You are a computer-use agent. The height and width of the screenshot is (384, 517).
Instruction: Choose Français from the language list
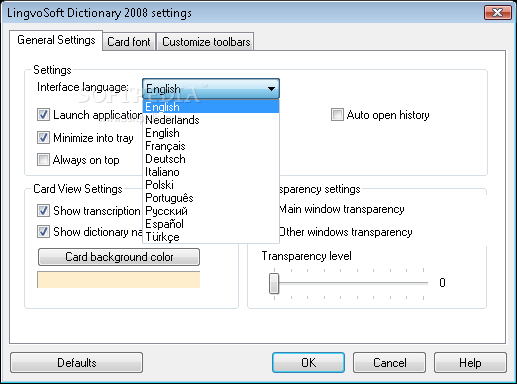pyautogui.click(x=211, y=146)
